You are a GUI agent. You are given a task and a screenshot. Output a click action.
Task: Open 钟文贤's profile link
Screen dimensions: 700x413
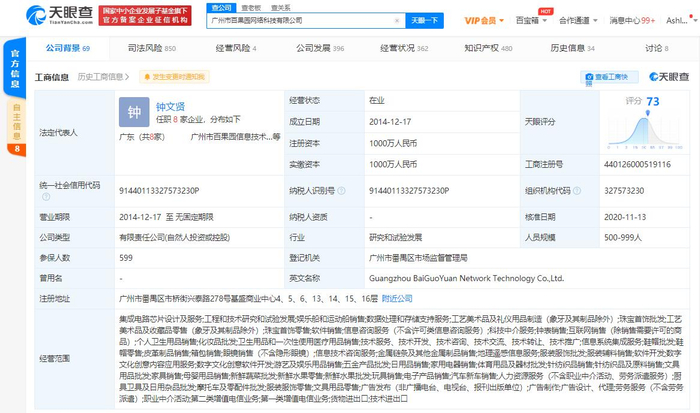170,107
